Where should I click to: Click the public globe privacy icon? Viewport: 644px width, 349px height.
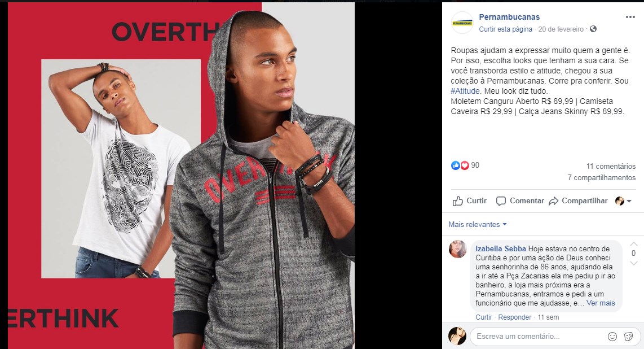tap(593, 29)
